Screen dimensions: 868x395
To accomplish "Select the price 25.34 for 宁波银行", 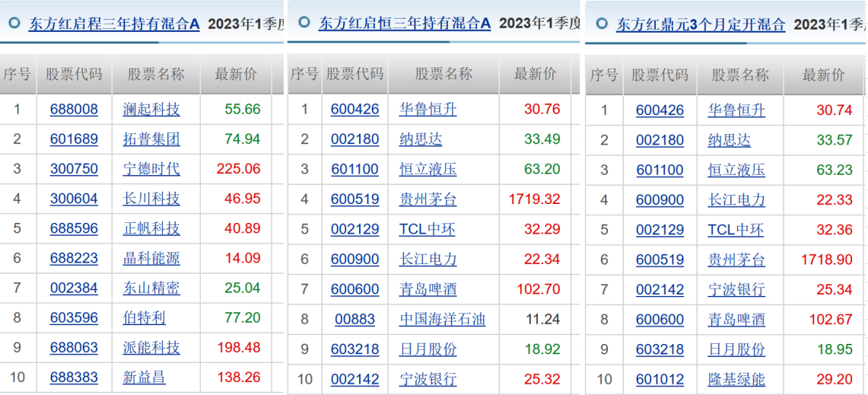I will coord(835,290).
